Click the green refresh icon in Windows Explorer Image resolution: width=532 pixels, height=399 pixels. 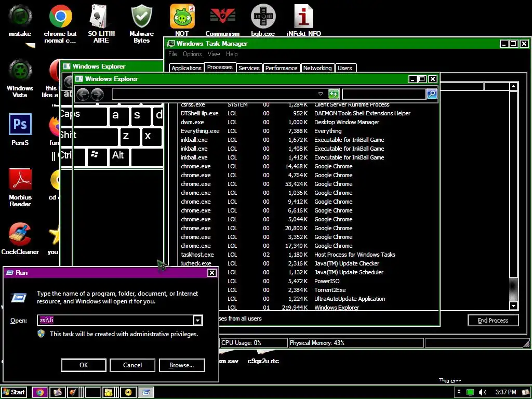point(334,94)
